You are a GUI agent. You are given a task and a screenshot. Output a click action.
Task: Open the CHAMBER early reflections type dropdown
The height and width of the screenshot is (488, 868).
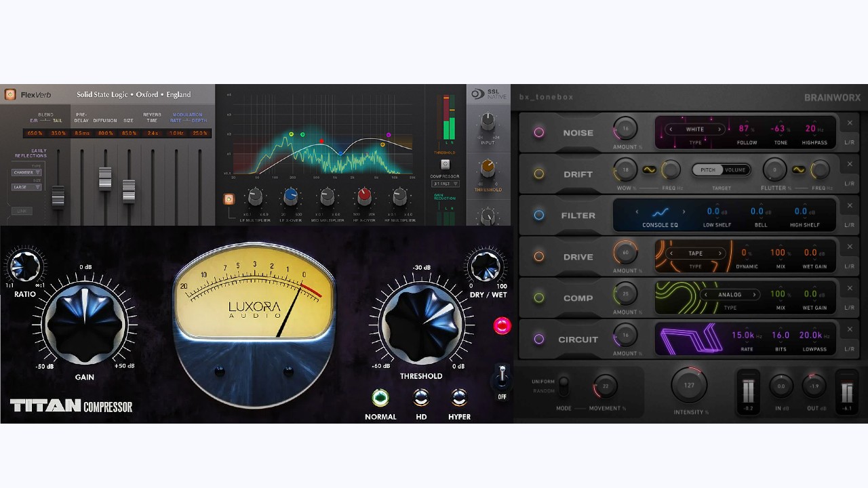[26, 173]
